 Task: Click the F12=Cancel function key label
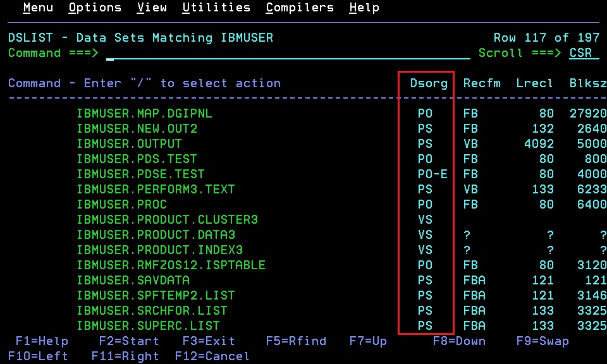212,356
